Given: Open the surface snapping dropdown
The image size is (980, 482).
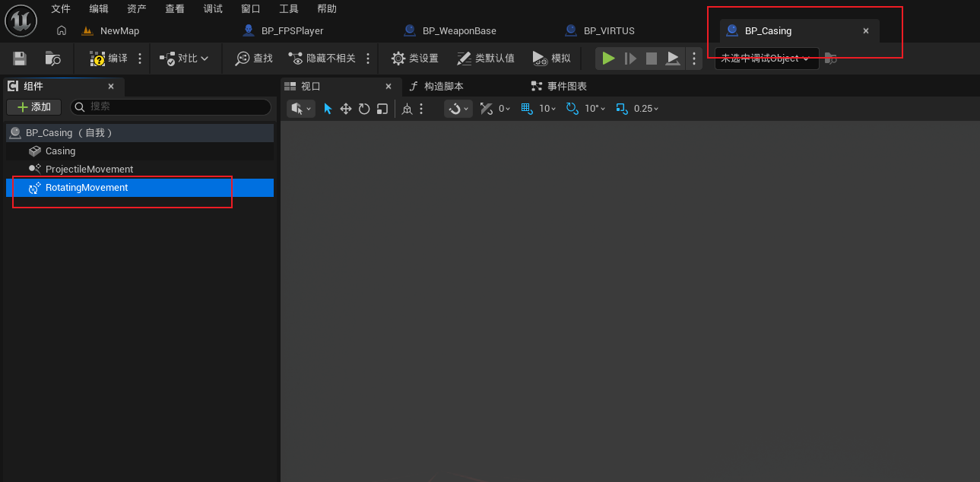Looking at the screenshot, I should pos(458,109).
